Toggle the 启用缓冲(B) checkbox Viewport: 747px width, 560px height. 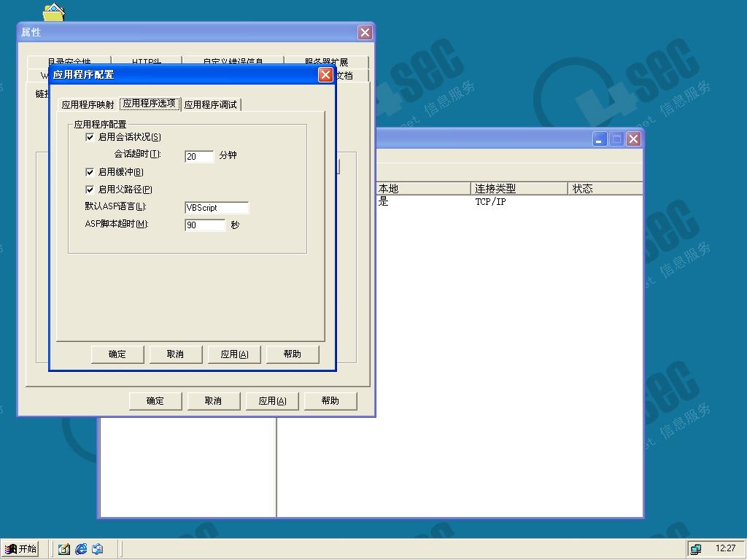pos(90,172)
